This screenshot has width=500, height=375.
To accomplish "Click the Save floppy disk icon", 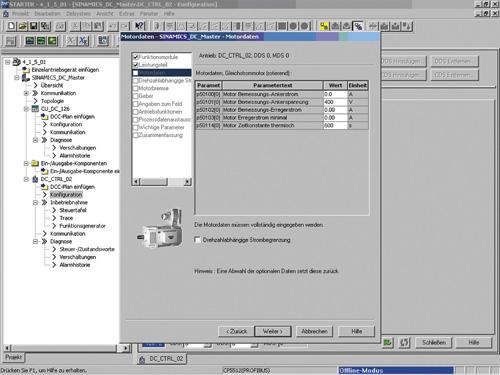I will click(33, 26).
